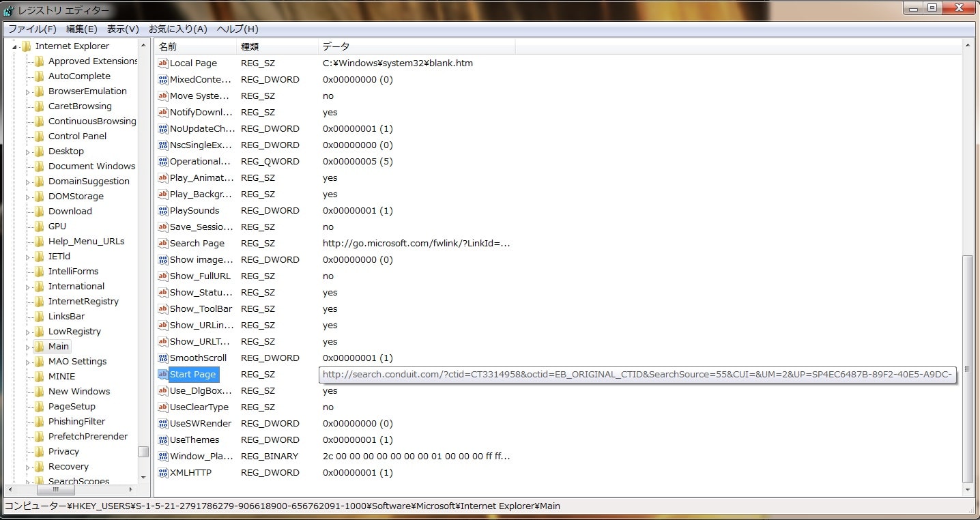Open the お気に入り(A) menu

coord(178,29)
